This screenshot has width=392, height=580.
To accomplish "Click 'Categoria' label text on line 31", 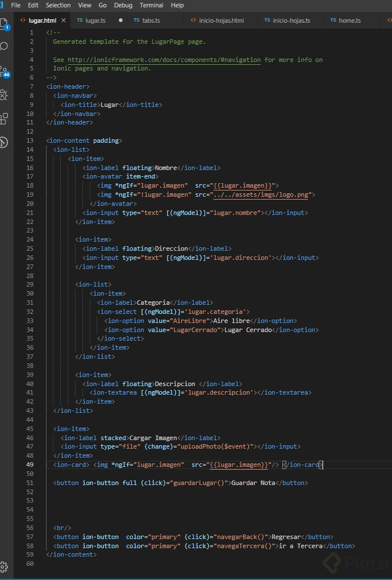I will 153,303.
